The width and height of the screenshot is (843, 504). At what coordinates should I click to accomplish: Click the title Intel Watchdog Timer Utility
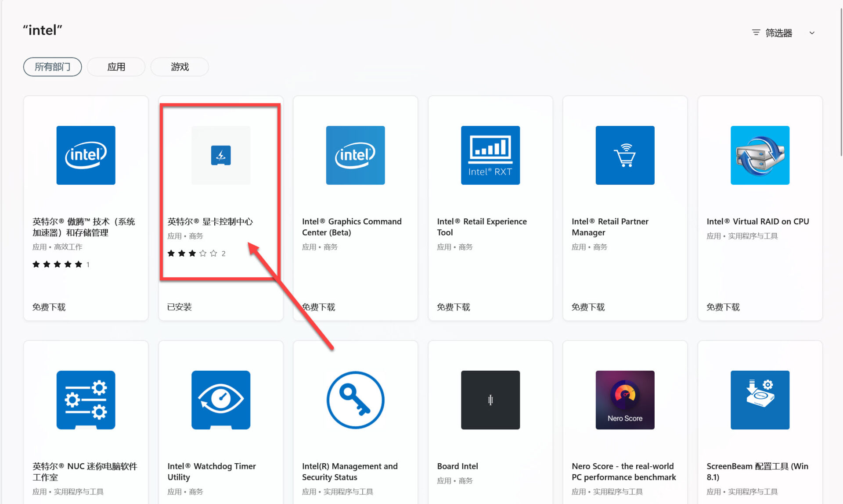[211, 472]
